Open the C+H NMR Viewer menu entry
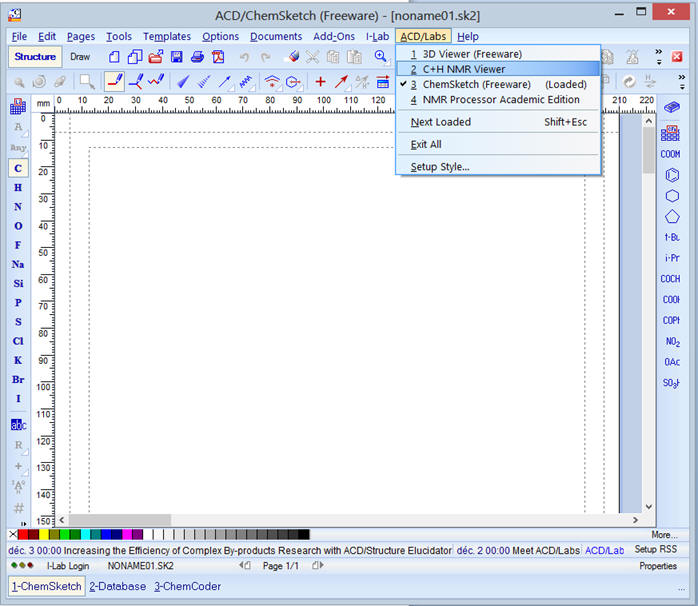Image resolution: width=698 pixels, height=606 pixels. (498, 69)
